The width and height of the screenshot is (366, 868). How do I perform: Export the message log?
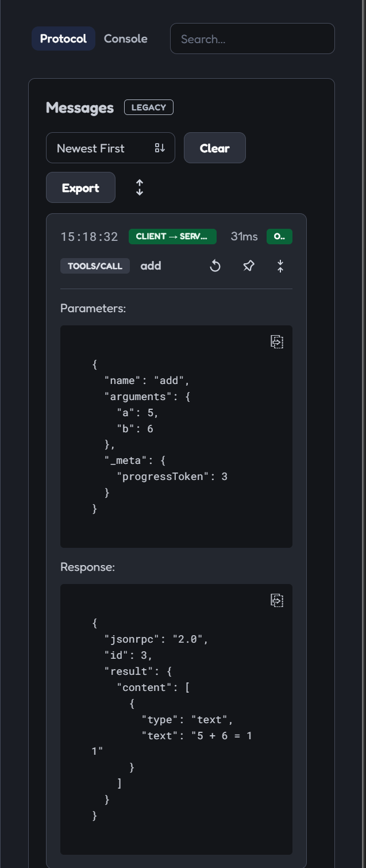(x=80, y=188)
